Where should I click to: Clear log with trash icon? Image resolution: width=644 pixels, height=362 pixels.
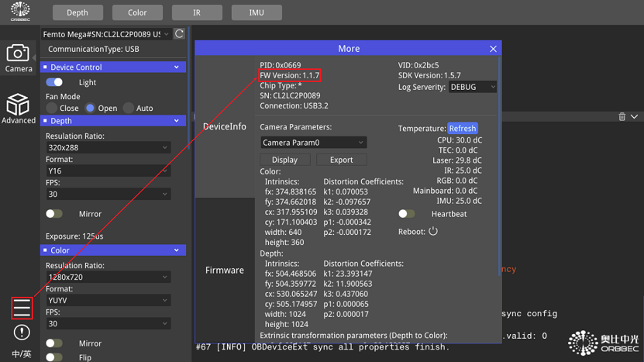[622, 117]
